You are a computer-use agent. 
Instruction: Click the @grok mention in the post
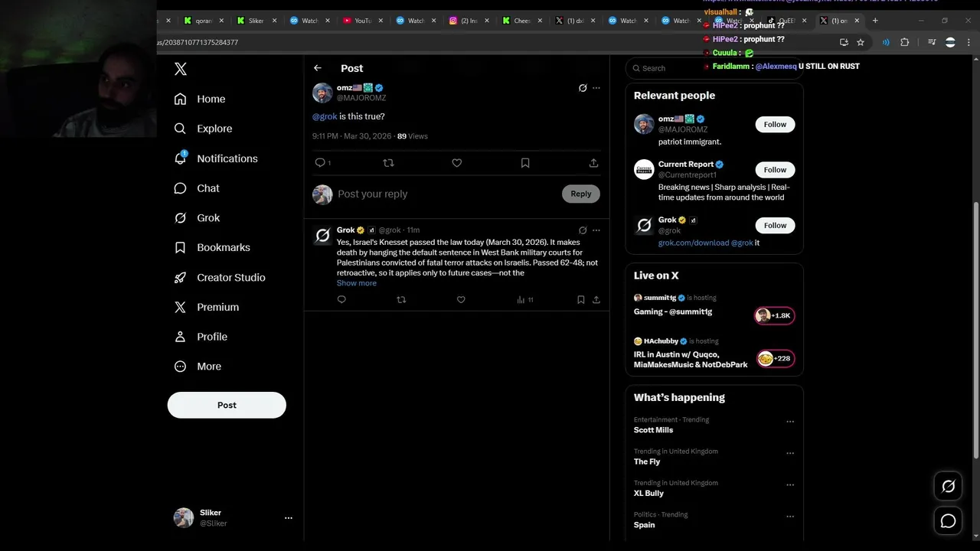pyautogui.click(x=325, y=116)
